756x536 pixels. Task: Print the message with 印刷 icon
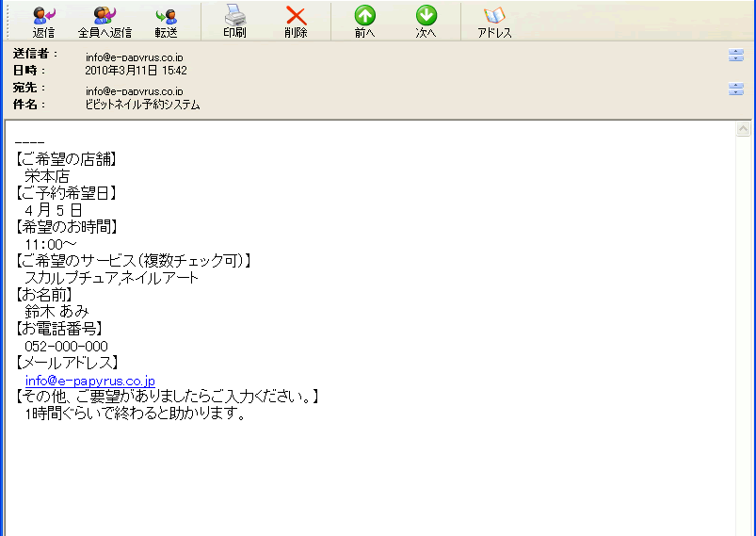[x=234, y=22]
